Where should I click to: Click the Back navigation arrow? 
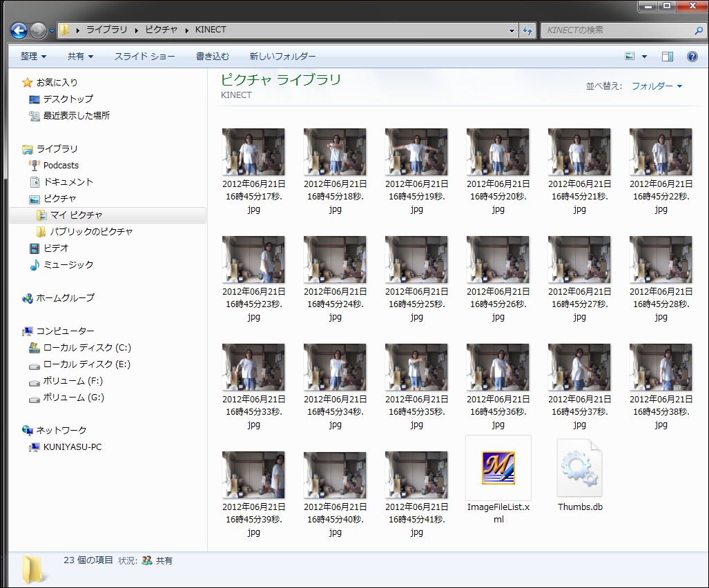pos(19,31)
